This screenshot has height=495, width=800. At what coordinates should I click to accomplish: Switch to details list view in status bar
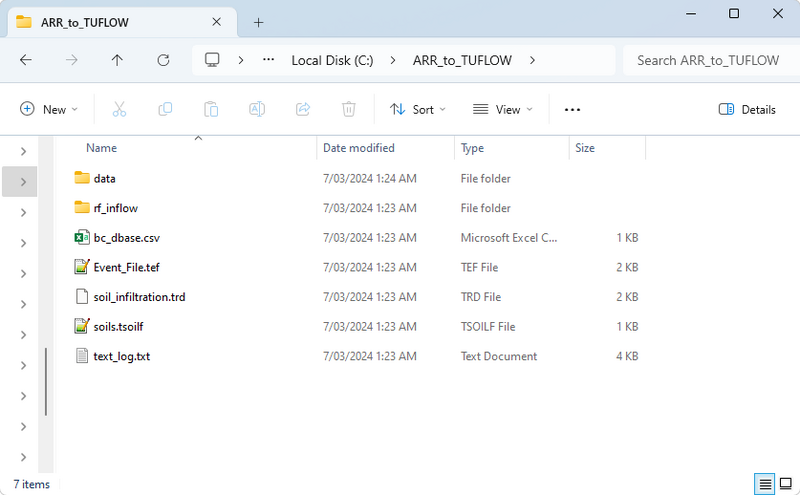coord(765,484)
